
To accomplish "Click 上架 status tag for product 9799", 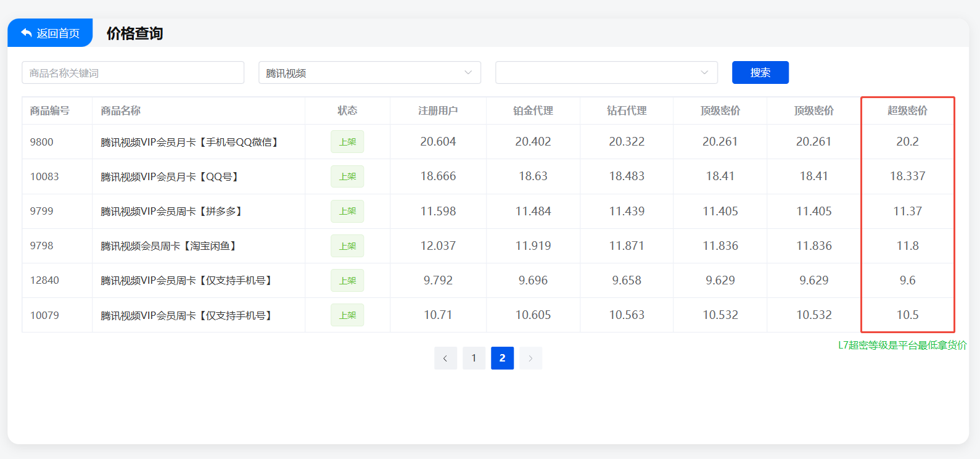I will 347,211.
